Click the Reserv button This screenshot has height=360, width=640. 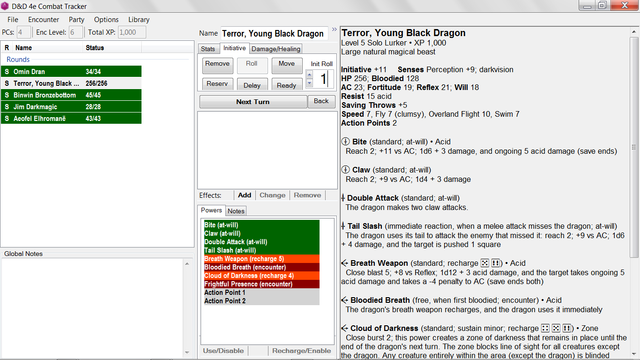(218, 84)
